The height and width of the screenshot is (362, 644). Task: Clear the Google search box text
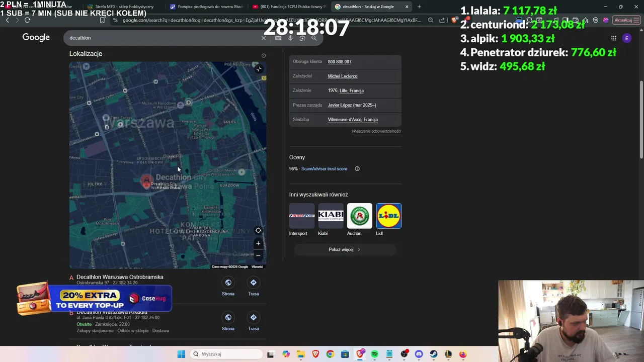point(263,38)
